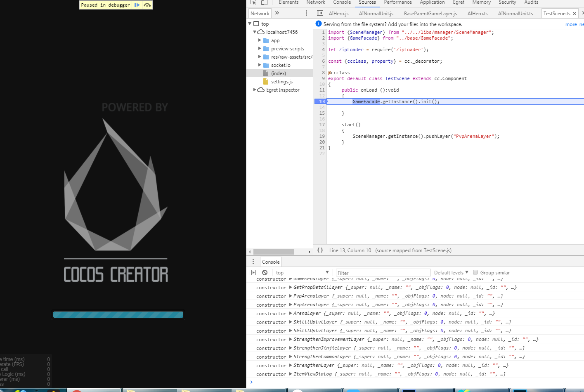Image resolution: width=584 pixels, height=392 pixels.
Task: Open the console context top dropdown
Action: (x=302, y=272)
